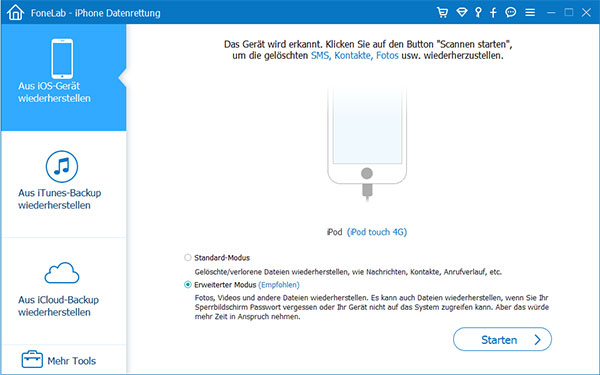Open the Facebook icon
This screenshot has width=600, height=375.
(493, 13)
